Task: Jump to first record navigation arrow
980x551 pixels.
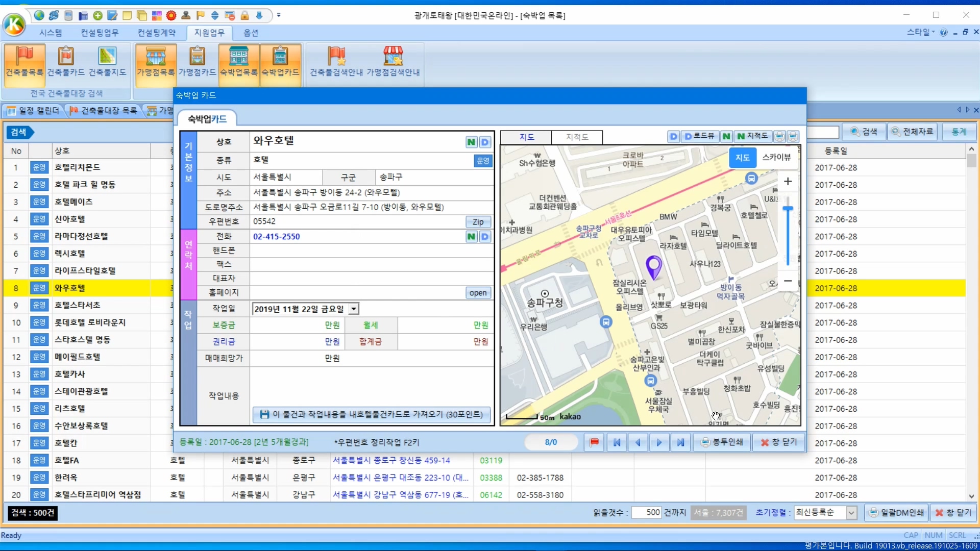Action: 617,442
